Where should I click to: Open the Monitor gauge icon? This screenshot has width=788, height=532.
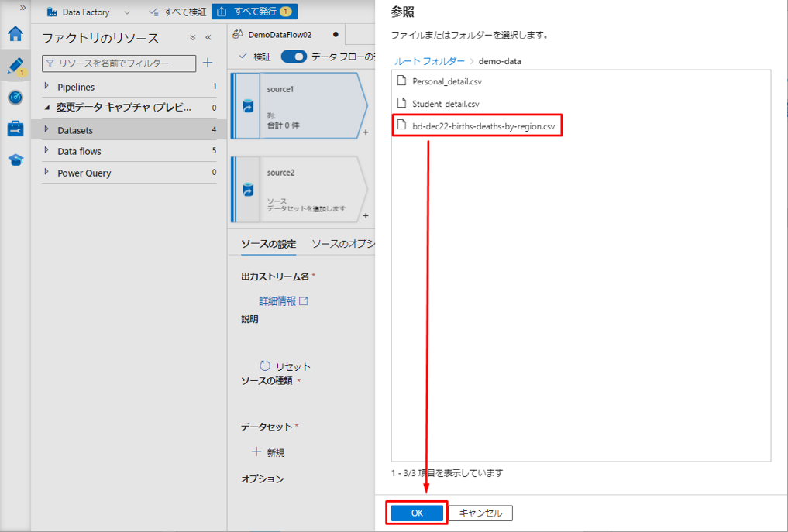click(15, 97)
